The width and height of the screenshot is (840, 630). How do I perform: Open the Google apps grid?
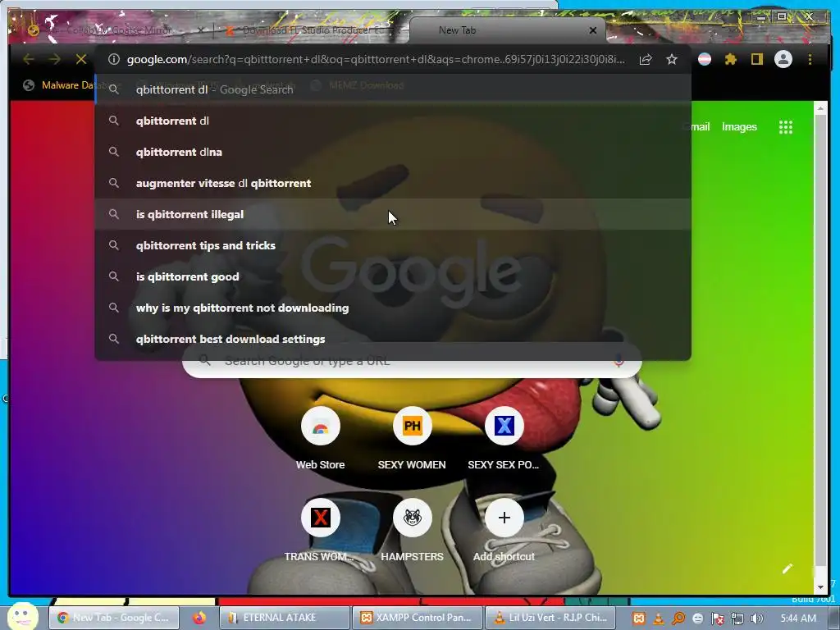[785, 127]
